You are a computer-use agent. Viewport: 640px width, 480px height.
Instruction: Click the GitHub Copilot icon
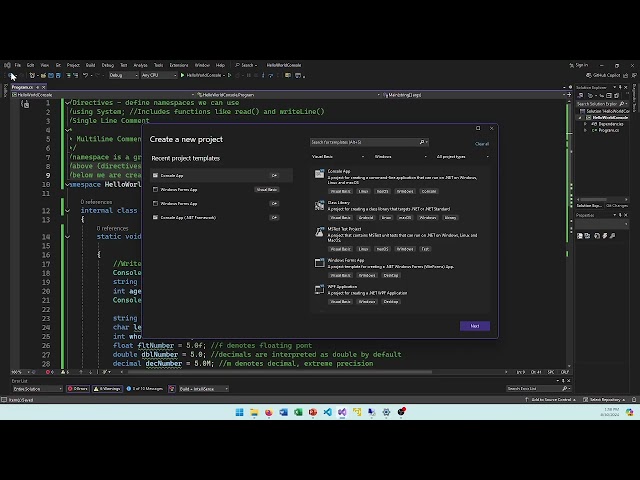coord(589,75)
